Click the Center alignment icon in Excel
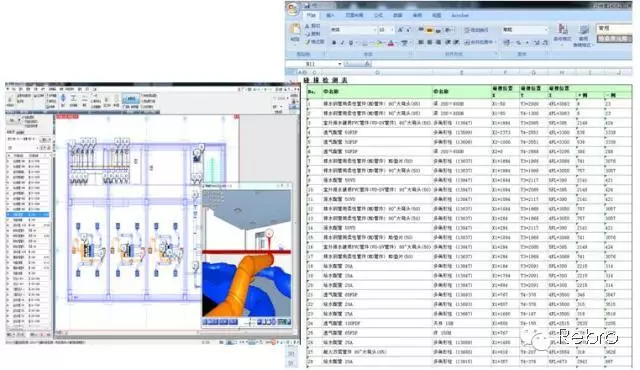Viewport: 640px width, 370px height. point(430,42)
